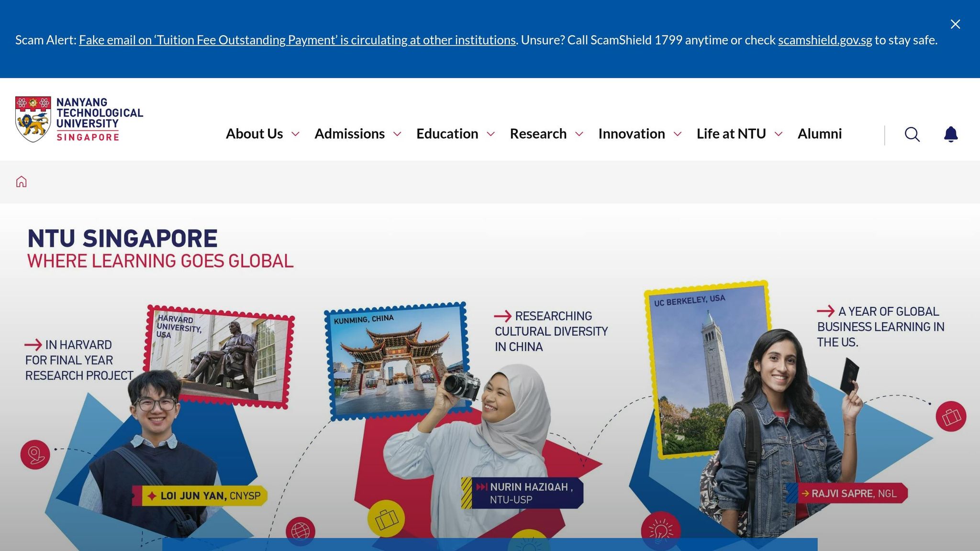Dismiss the scam alert banner

[955, 24]
